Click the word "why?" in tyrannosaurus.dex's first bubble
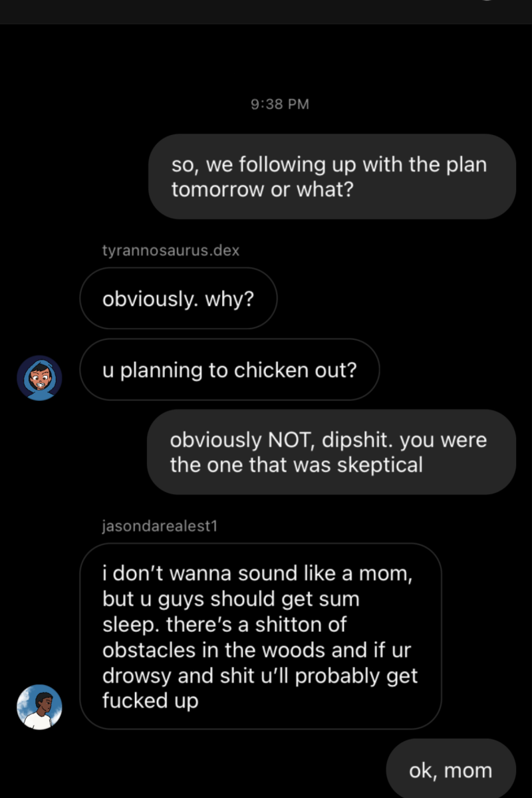Image resolution: width=532 pixels, height=798 pixels. 229,299
